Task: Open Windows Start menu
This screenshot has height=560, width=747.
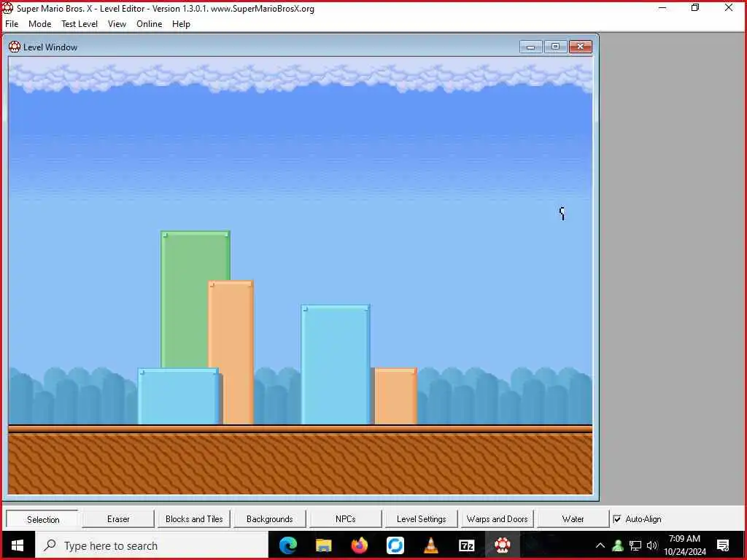Action: (x=18, y=545)
